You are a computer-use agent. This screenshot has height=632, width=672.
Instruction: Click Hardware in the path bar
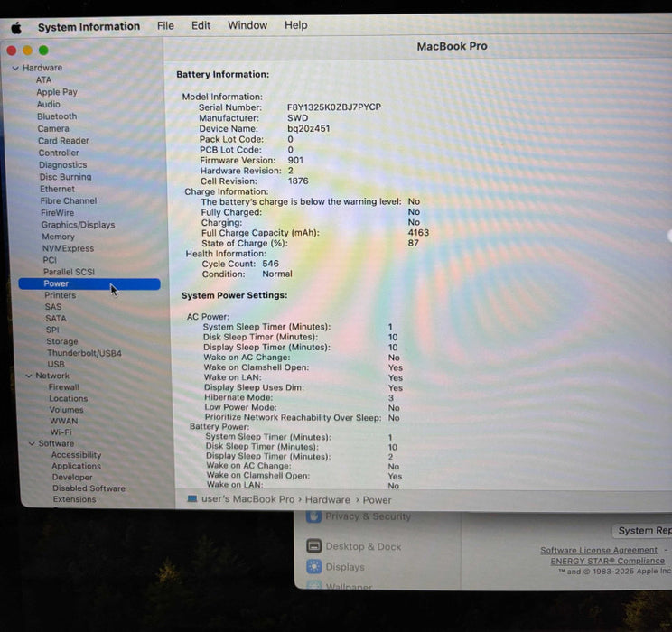[x=328, y=499]
